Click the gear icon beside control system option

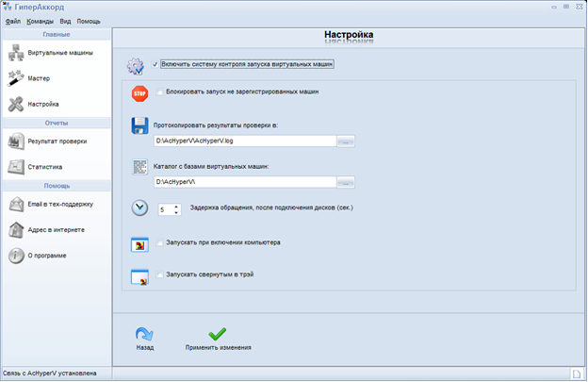click(136, 66)
